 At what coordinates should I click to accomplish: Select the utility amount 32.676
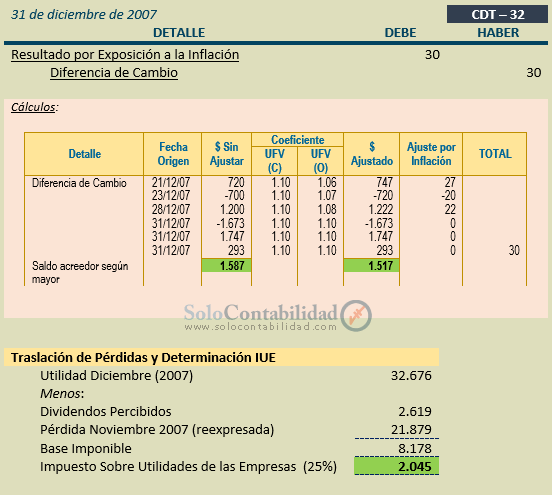click(411, 376)
